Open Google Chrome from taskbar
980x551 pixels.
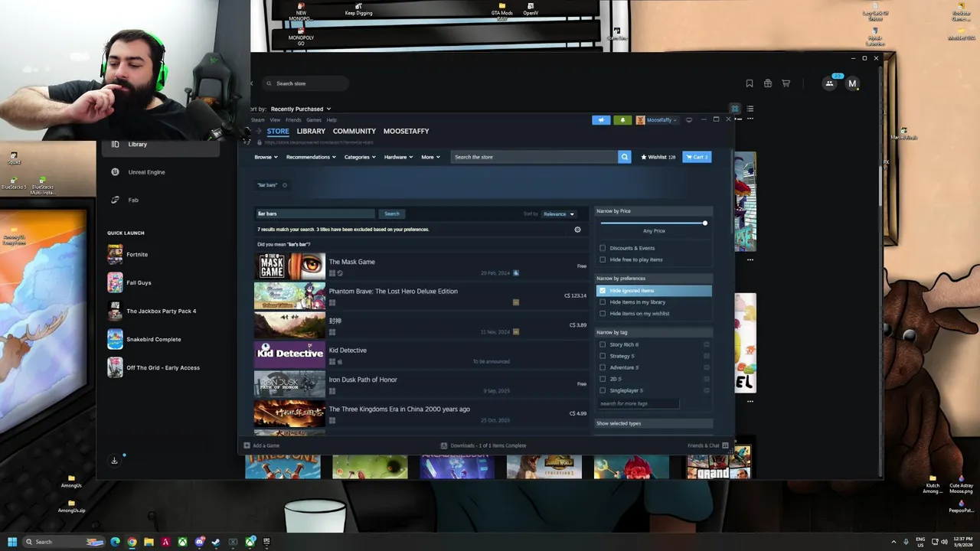click(132, 542)
